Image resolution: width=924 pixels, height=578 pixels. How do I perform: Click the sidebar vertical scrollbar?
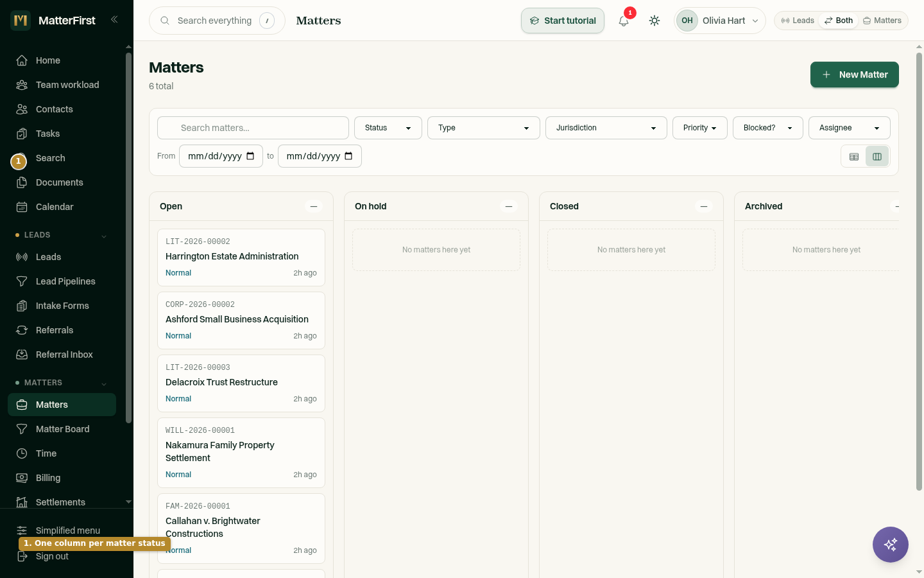click(128, 238)
